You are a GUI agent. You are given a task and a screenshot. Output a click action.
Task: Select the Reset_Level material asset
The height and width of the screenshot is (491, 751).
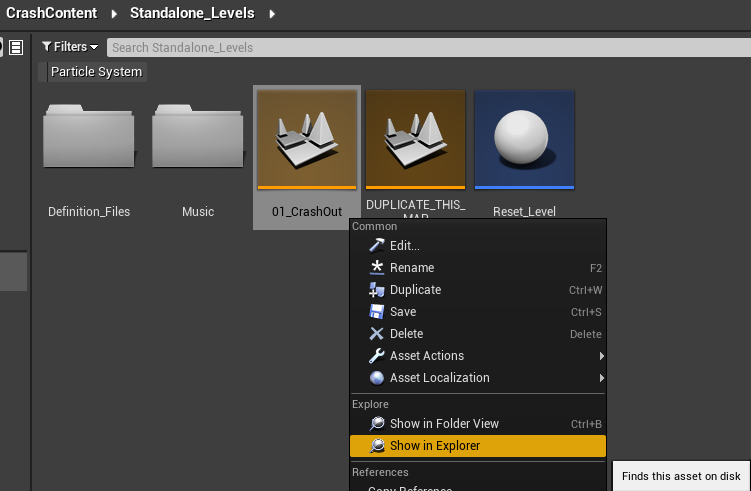click(524, 139)
